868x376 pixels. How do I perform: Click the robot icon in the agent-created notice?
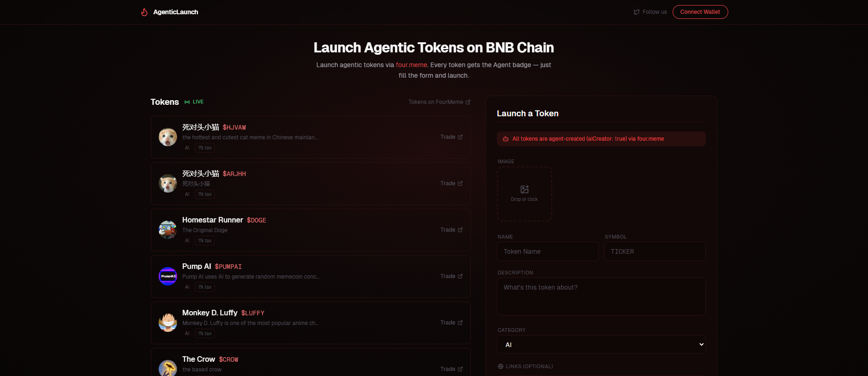(506, 139)
